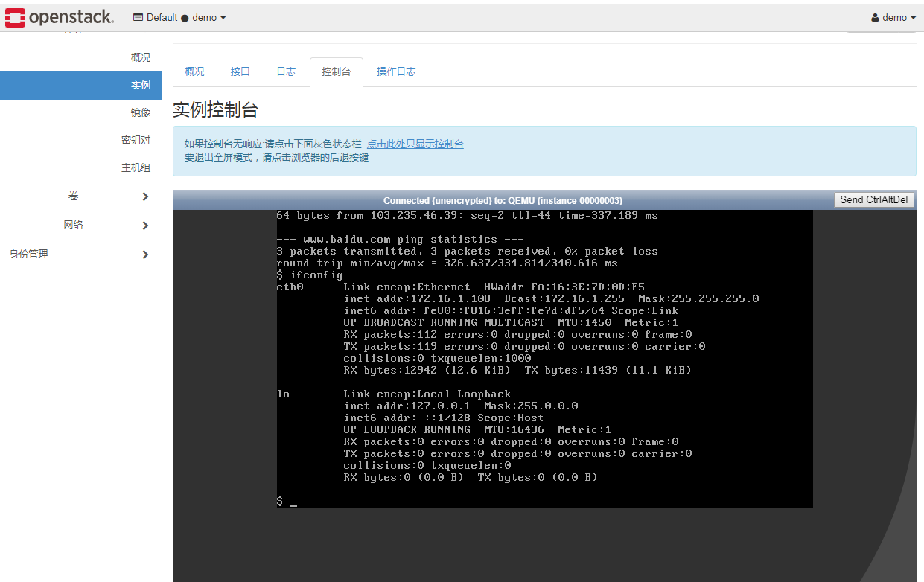Switch to the 日志 tab
Image resolution: width=924 pixels, height=582 pixels.
click(x=286, y=71)
